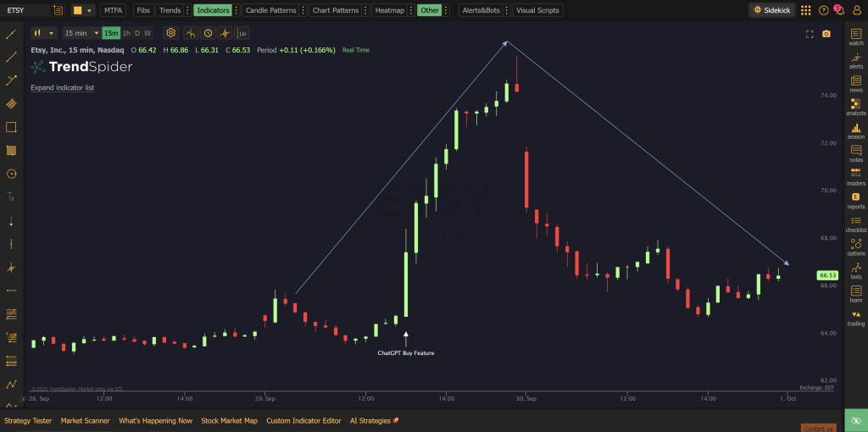Open the apps grid menu

tap(806, 10)
